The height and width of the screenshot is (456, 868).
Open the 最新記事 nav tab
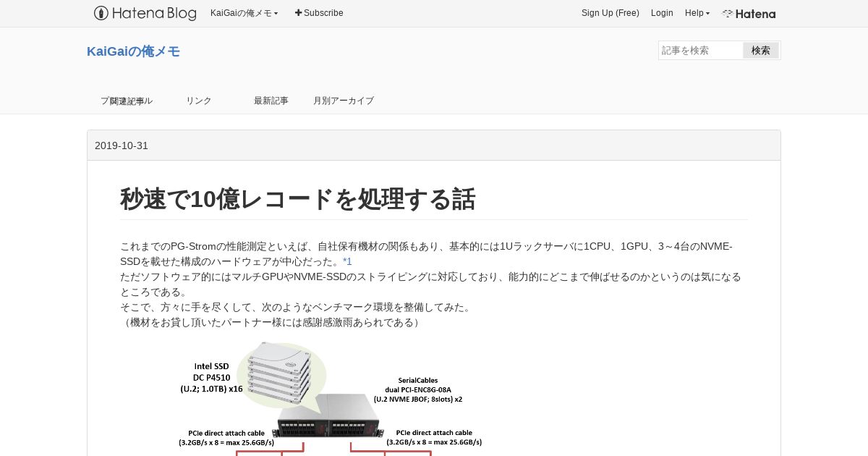click(271, 101)
